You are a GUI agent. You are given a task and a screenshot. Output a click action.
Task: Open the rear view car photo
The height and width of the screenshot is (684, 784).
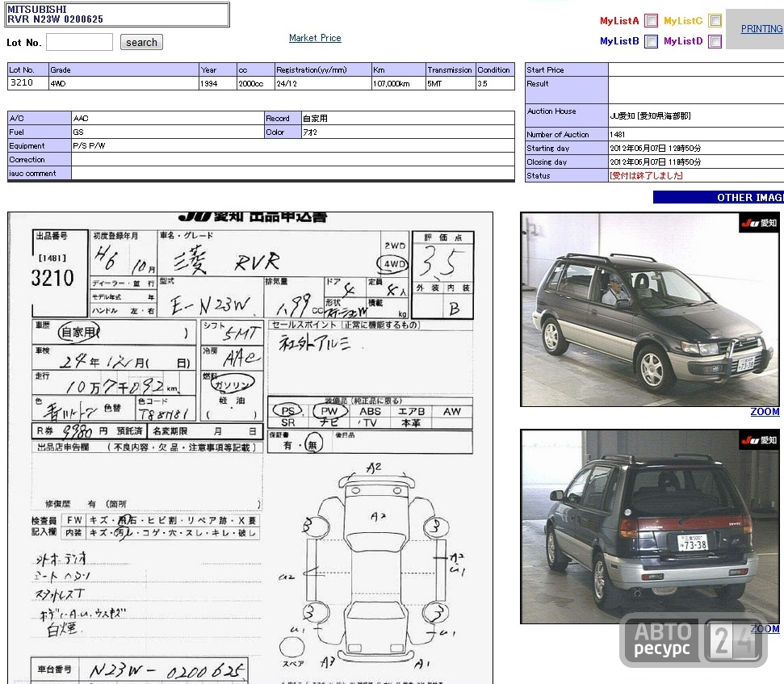(650, 526)
